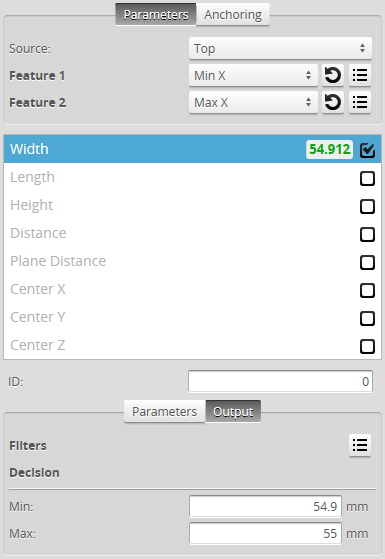Click the ID input field
The image size is (385, 559).
(x=280, y=381)
